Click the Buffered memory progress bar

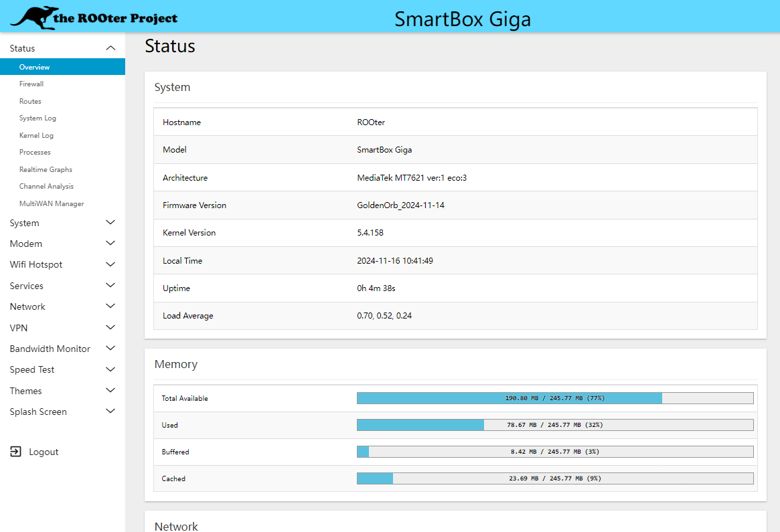555,452
